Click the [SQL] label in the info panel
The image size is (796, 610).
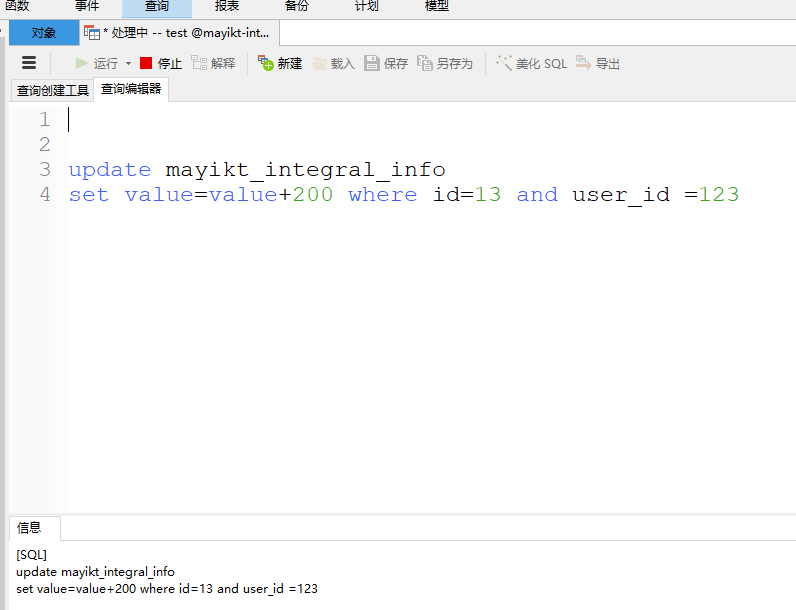[31, 555]
